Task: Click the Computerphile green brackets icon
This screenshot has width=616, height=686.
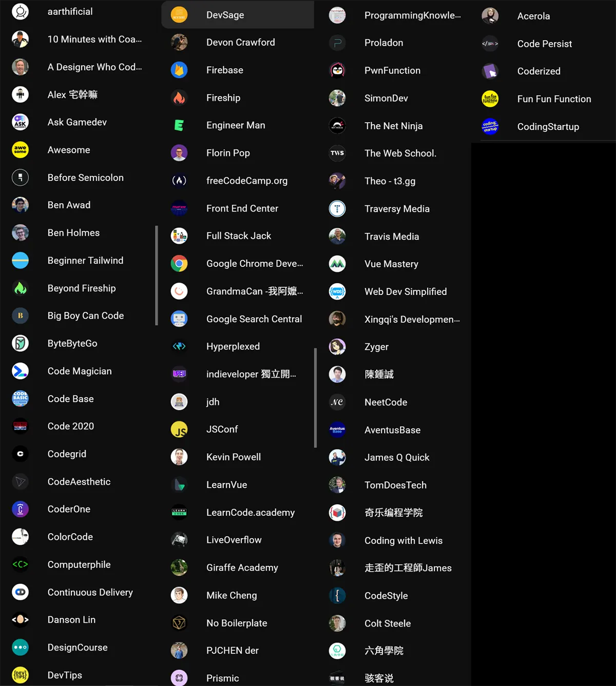Action: (x=20, y=564)
